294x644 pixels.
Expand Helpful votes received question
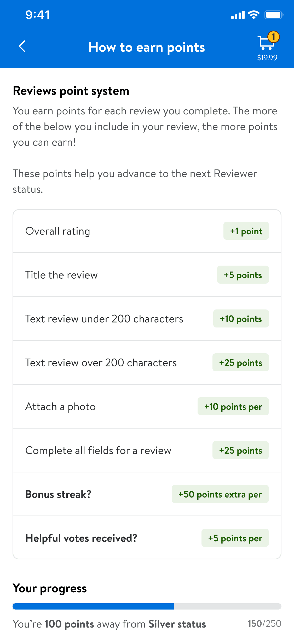tap(81, 538)
